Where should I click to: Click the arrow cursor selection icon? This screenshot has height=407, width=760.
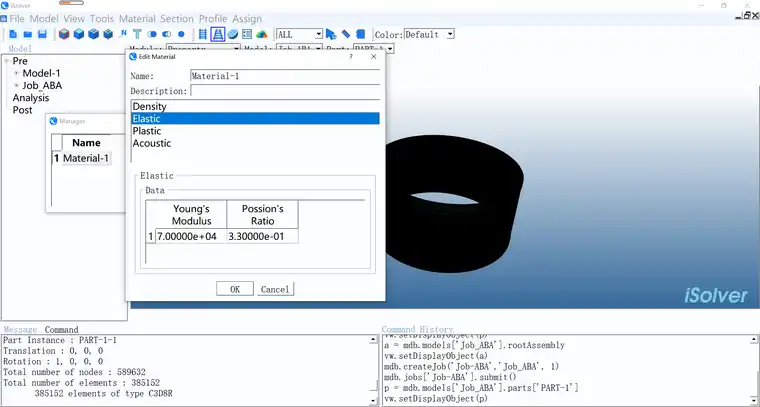pos(331,34)
